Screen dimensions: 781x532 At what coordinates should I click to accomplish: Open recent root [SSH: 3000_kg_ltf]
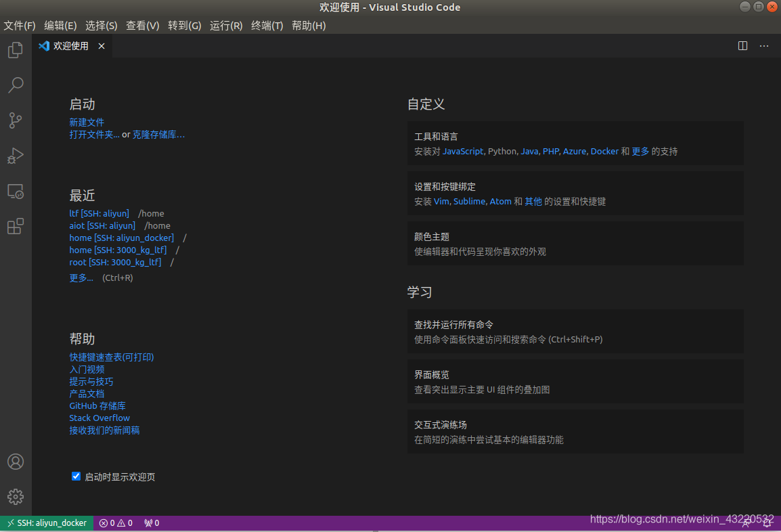click(x=115, y=262)
